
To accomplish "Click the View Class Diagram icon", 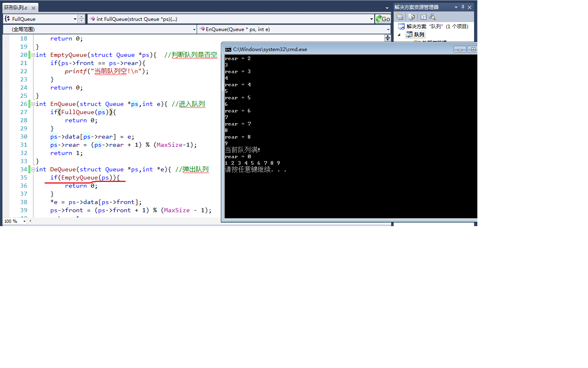I will 432,17.
